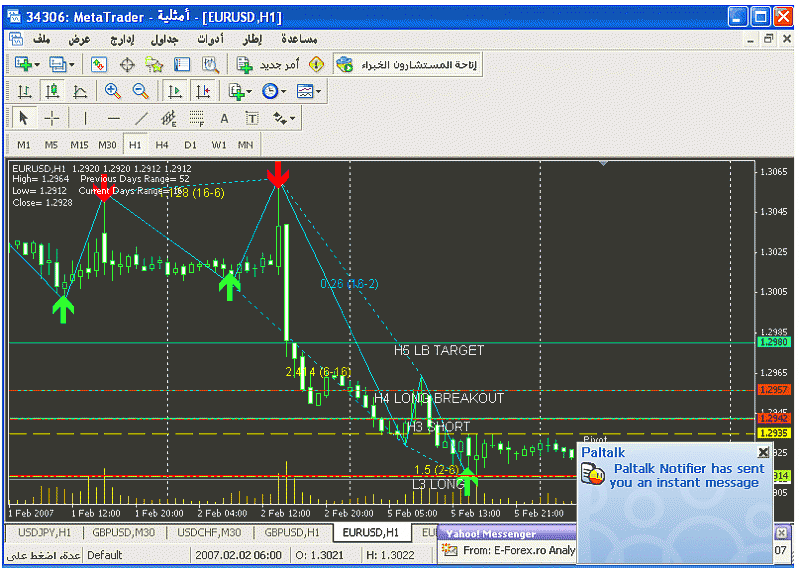
Task: Switch chart to candlestick mode
Action: click(52, 91)
